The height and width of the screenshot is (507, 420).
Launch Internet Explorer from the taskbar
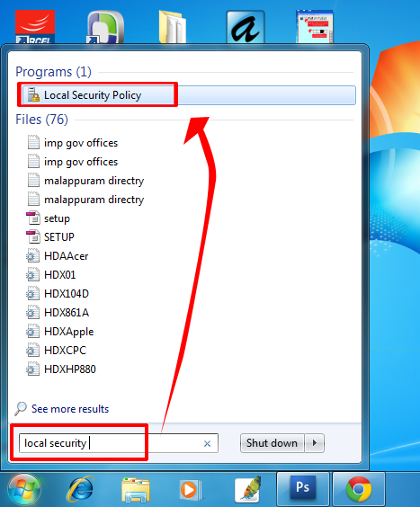[x=80, y=489]
